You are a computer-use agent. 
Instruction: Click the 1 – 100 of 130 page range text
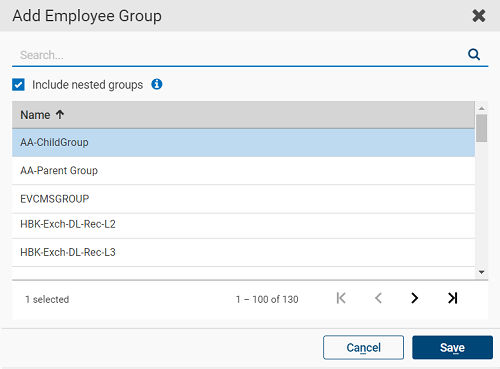(267, 299)
